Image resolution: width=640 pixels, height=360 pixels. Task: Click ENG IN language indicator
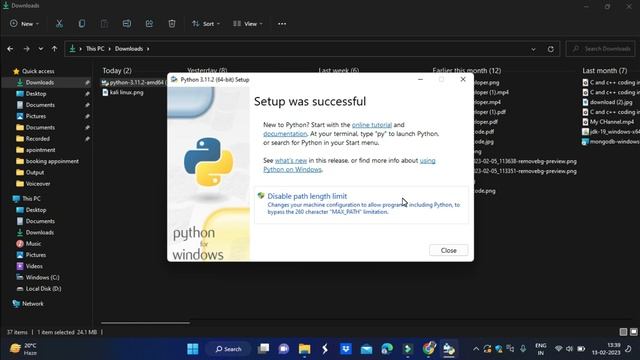[x=541, y=349]
